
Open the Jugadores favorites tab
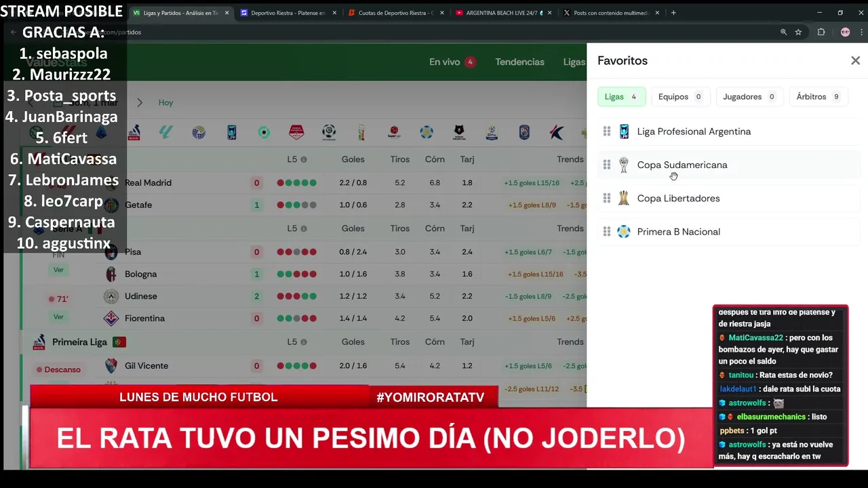click(x=749, y=97)
